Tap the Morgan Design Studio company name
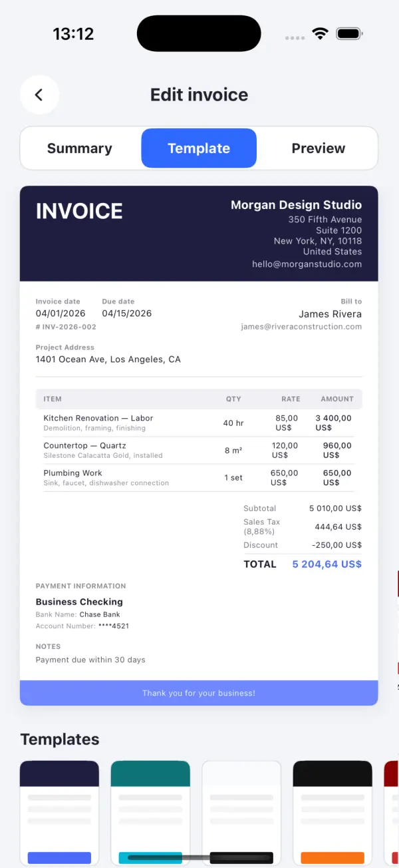This screenshot has width=399, height=868. [x=296, y=205]
